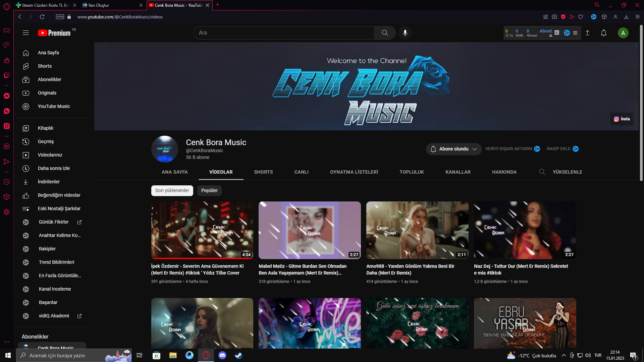The height and width of the screenshot is (362, 644).
Task: Open Steam from taskbar
Action: pyautogui.click(x=238, y=355)
